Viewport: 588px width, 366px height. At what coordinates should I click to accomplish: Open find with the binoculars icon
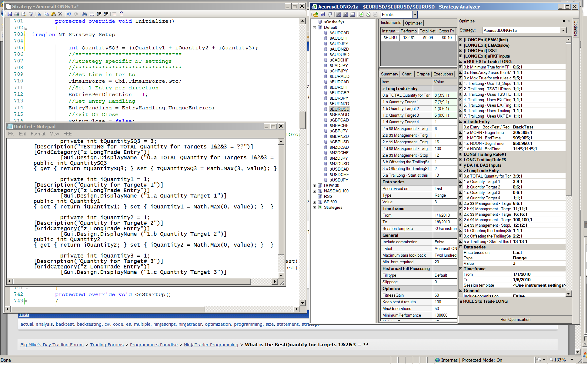click(x=85, y=14)
